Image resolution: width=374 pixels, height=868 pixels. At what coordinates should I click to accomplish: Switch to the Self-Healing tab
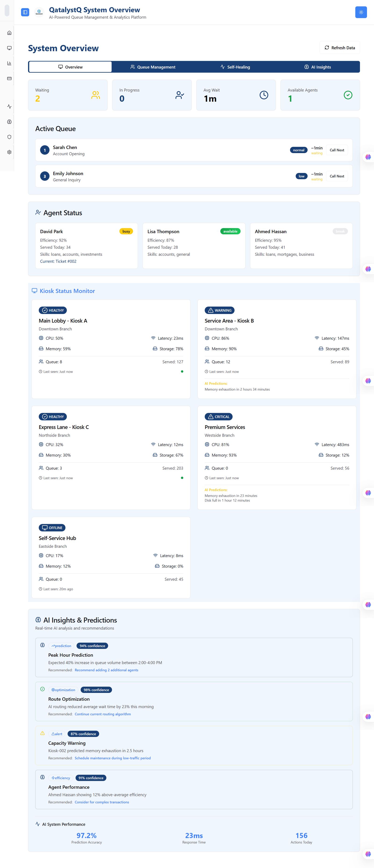235,67
